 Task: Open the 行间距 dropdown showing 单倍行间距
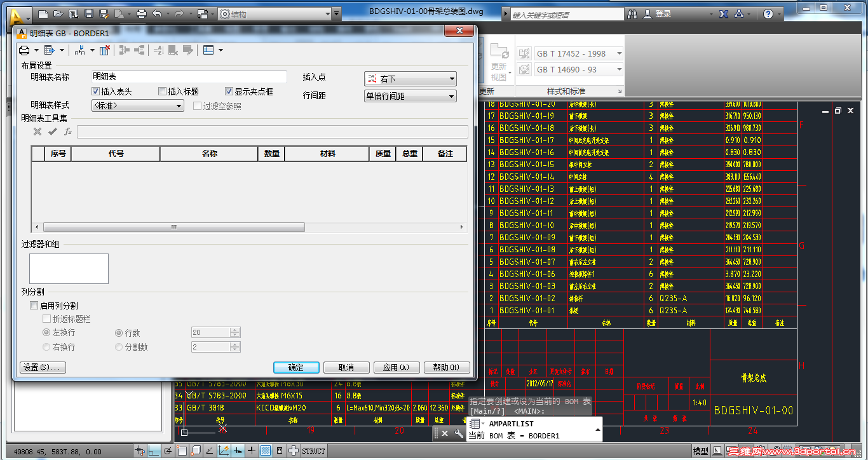(410, 96)
